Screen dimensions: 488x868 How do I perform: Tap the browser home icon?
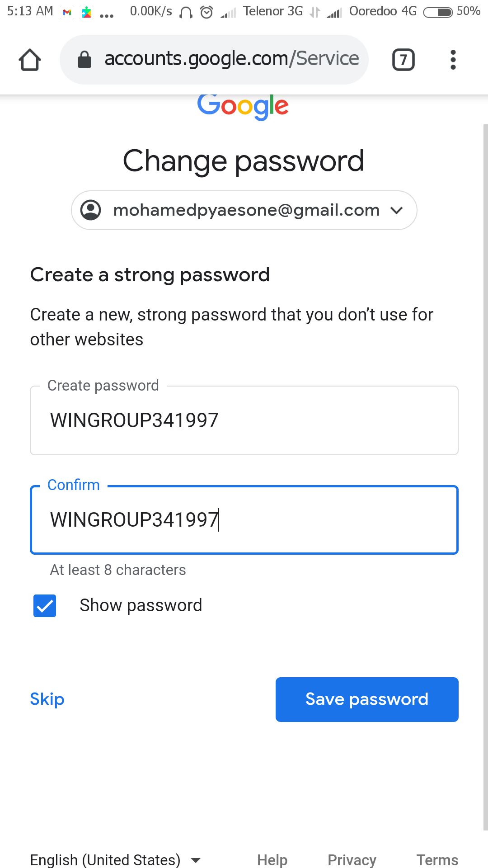(x=30, y=60)
